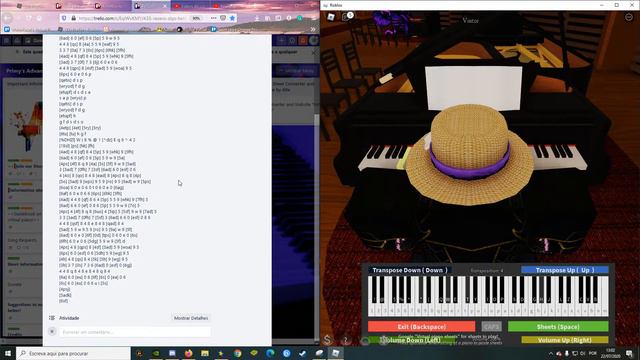Image resolution: width=640 pixels, height=360 pixels.
Task: Toggle the CAPS button on piano panel
Action: (x=491, y=327)
